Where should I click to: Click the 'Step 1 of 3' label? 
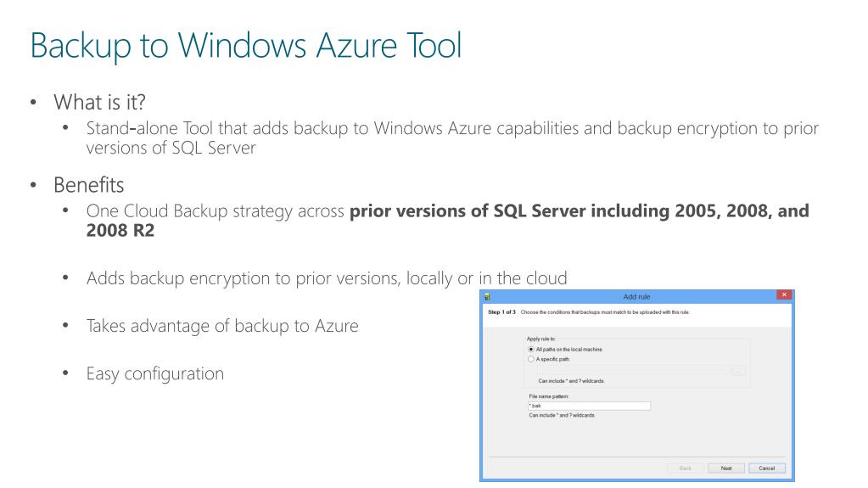coord(501,312)
